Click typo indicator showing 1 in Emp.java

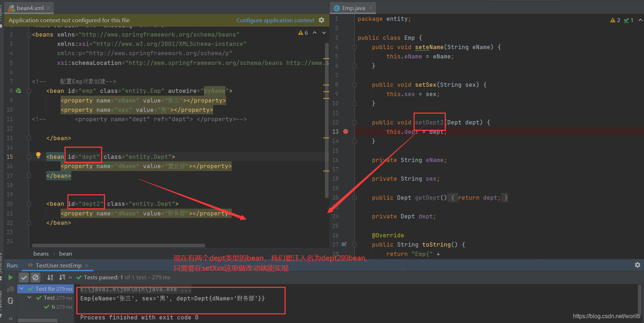(x=629, y=20)
